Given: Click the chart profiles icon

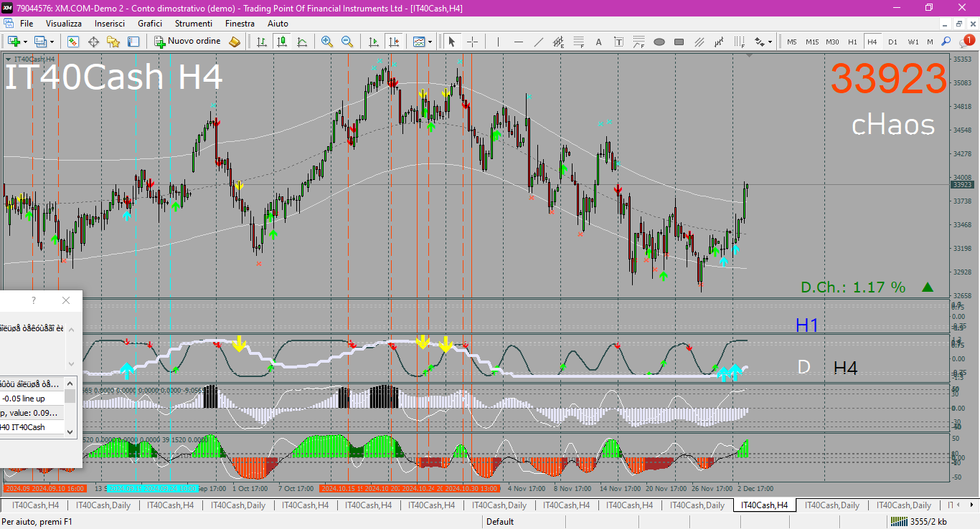Looking at the screenshot, I should pyautogui.click(x=41, y=42).
